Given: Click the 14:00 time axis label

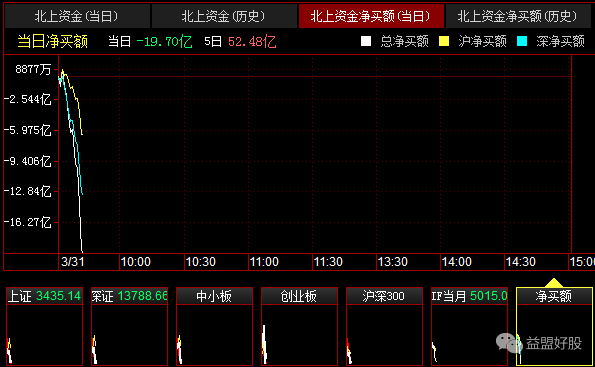Looking at the screenshot, I should (x=456, y=262).
